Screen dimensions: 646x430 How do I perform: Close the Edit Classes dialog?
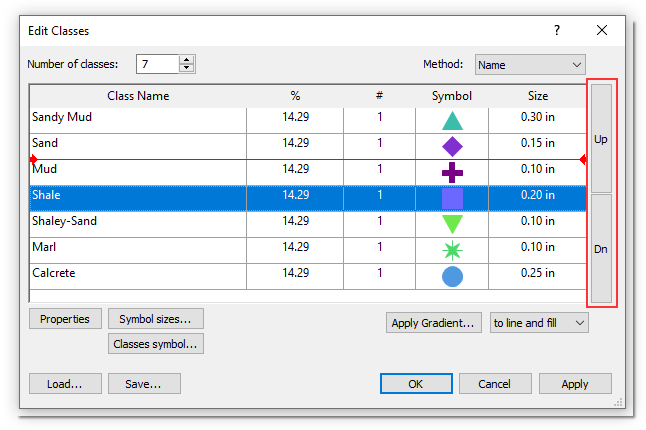(x=602, y=30)
